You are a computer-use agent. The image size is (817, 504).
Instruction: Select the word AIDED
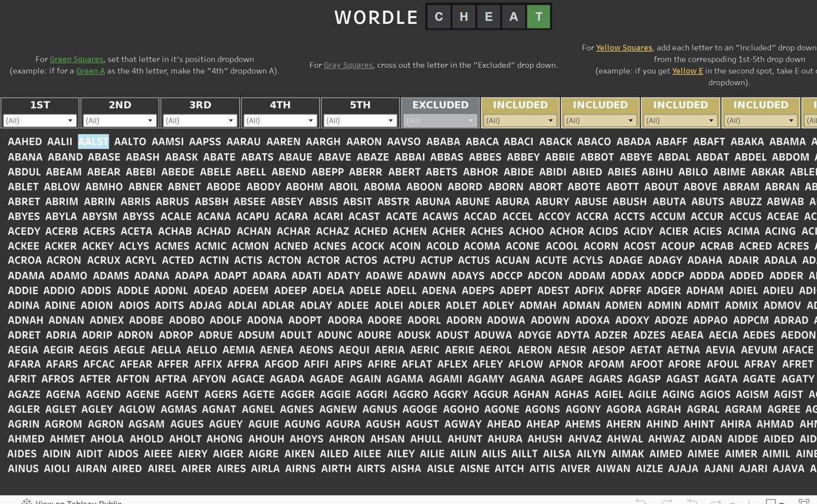click(x=779, y=439)
